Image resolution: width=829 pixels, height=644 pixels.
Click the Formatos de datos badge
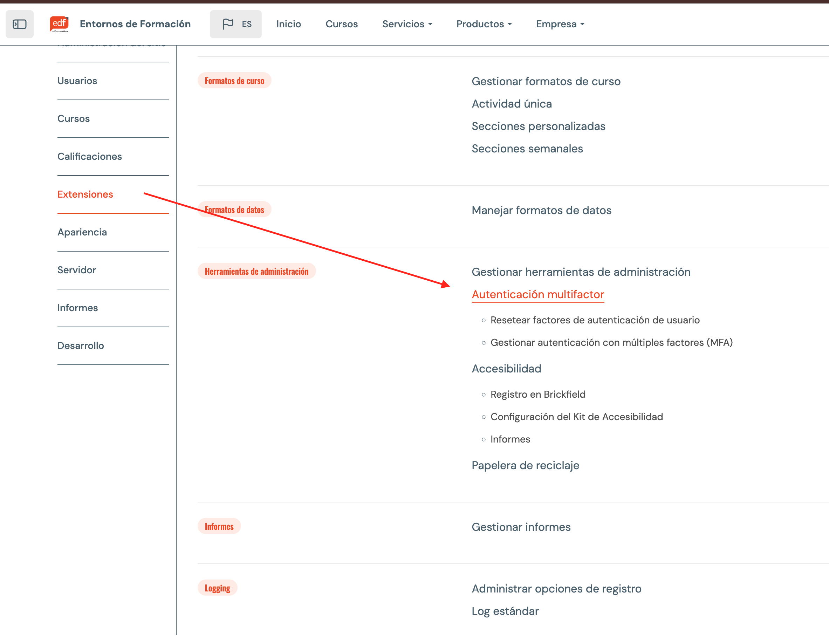click(235, 210)
